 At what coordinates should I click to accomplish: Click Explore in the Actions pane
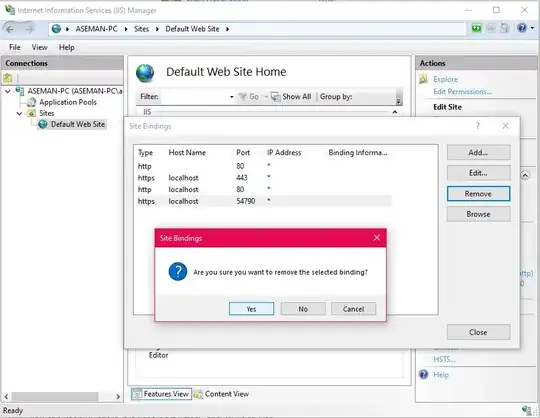coord(445,80)
